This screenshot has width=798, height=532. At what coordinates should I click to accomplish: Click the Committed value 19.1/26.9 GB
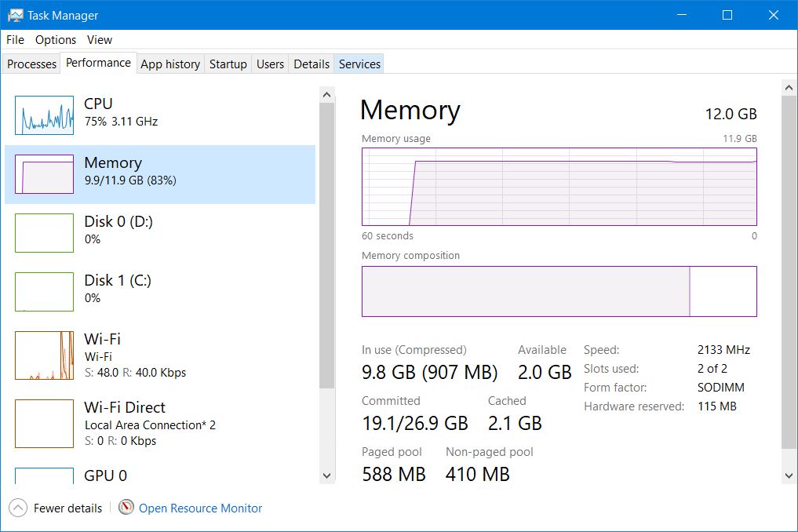coord(415,423)
